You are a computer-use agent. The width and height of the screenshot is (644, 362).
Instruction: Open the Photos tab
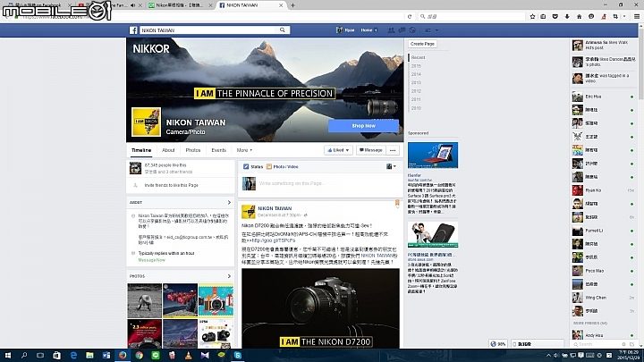[193, 150]
